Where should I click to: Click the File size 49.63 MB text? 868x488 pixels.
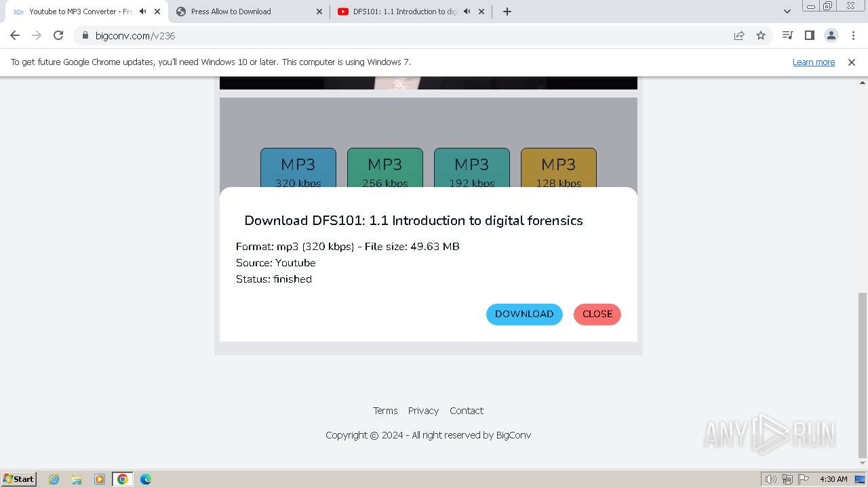[x=412, y=247]
